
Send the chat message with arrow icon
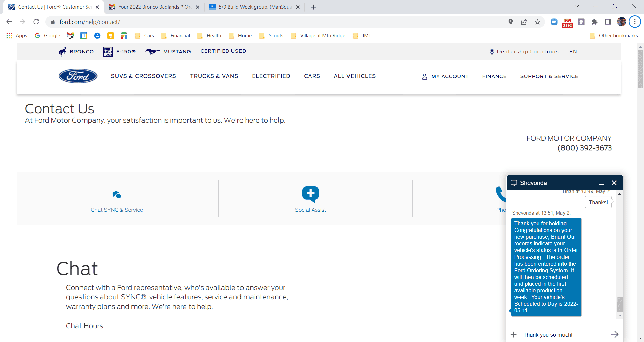(x=614, y=334)
